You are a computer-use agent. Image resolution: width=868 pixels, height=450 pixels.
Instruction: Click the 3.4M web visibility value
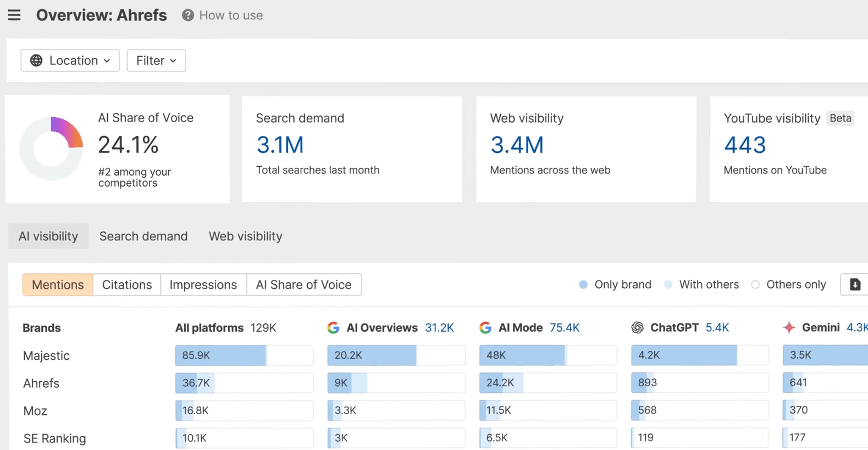pyautogui.click(x=517, y=145)
